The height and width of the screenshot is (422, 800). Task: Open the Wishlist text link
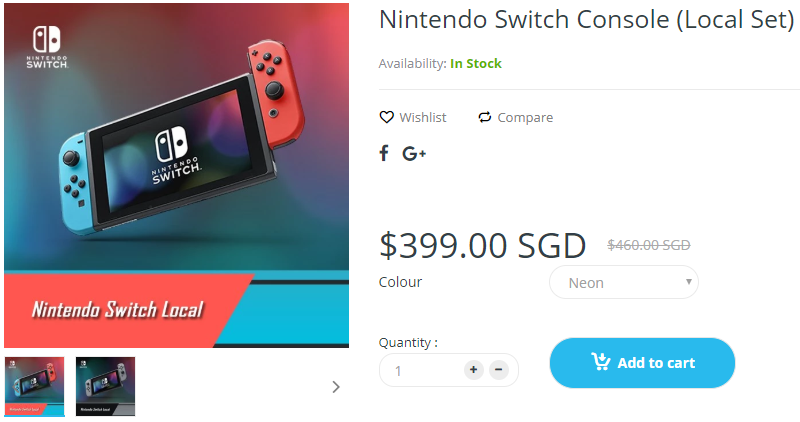(423, 117)
